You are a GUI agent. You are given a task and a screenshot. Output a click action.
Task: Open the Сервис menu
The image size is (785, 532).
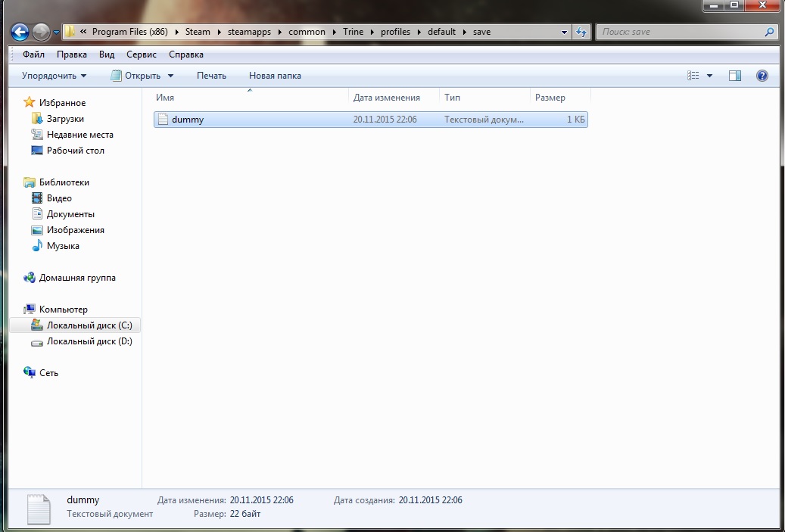pyautogui.click(x=142, y=54)
